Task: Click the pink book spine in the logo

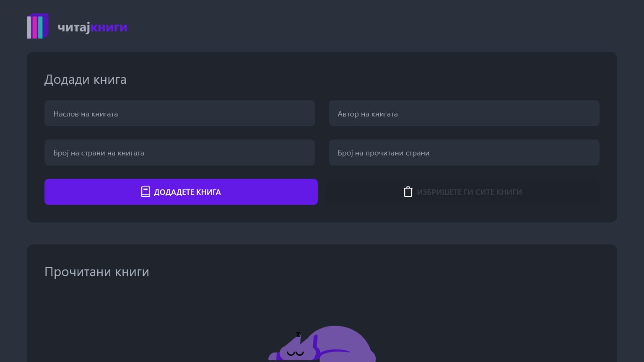Action: point(35,27)
